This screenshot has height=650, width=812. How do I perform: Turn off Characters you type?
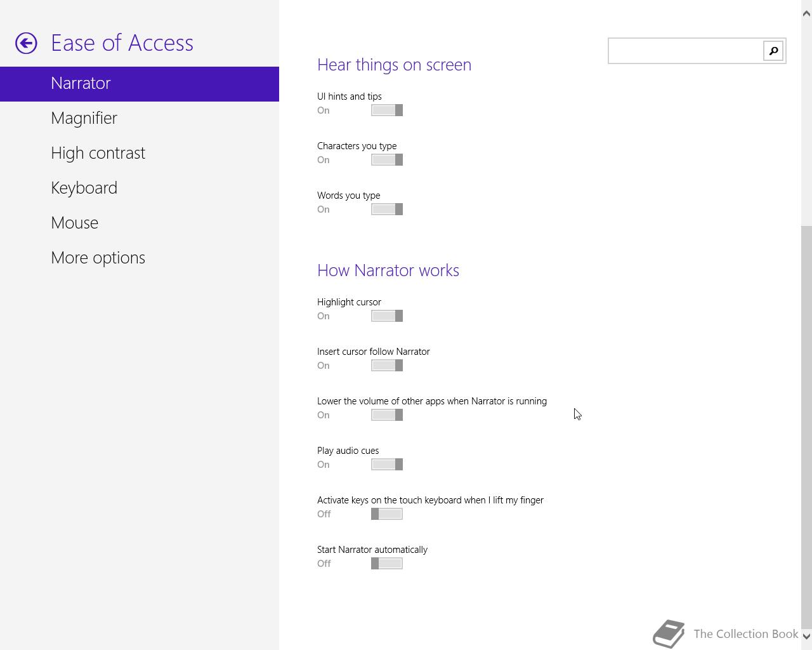click(x=387, y=160)
